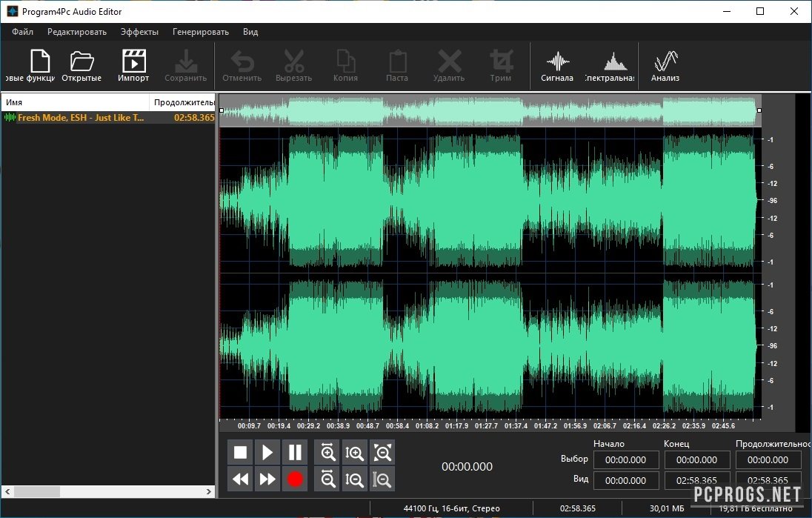Open the Эффекты menu
The width and height of the screenshot is (812, 518).
[139, 32]
